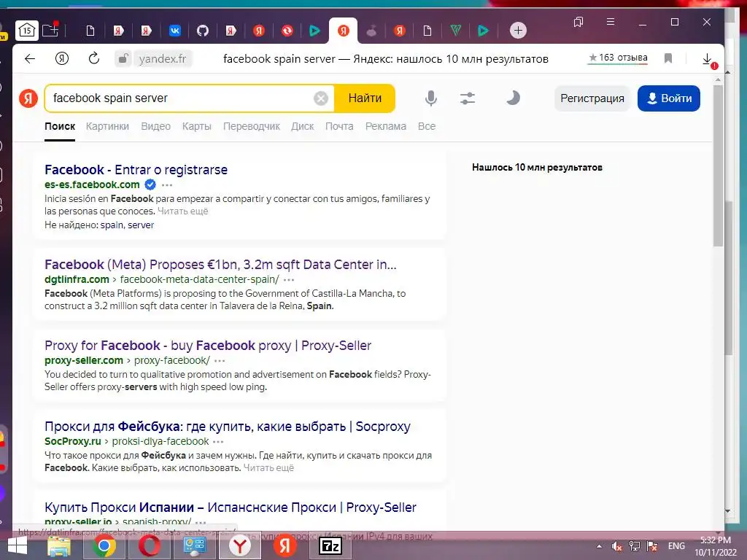Select the Картинки search tab

pyautogui.click(x=107, y=126)
